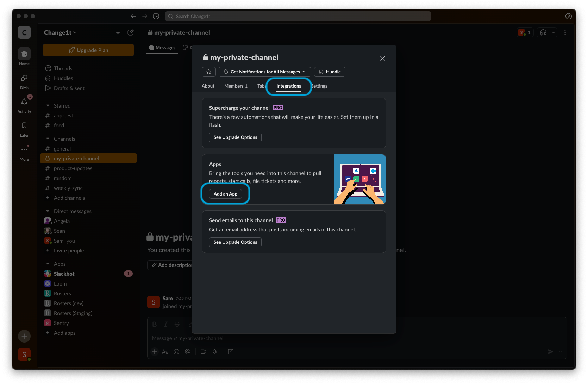
Task: Start a Huddle from the channel dialog
Action: (x=330, y=72)
